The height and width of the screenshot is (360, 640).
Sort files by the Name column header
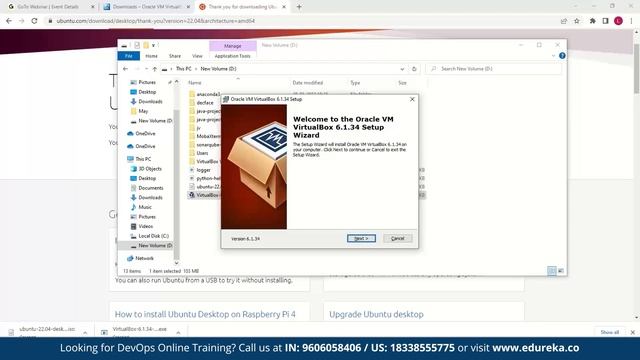(195, 83)
